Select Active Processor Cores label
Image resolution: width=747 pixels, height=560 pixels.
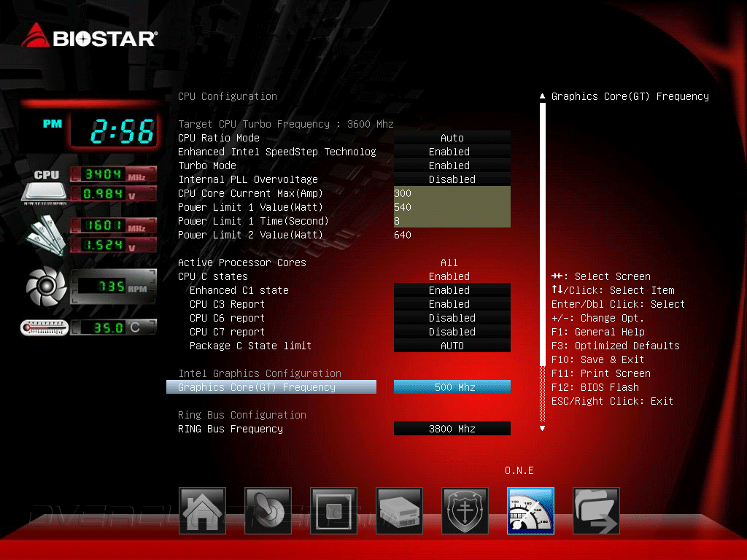tap(242, 262)
